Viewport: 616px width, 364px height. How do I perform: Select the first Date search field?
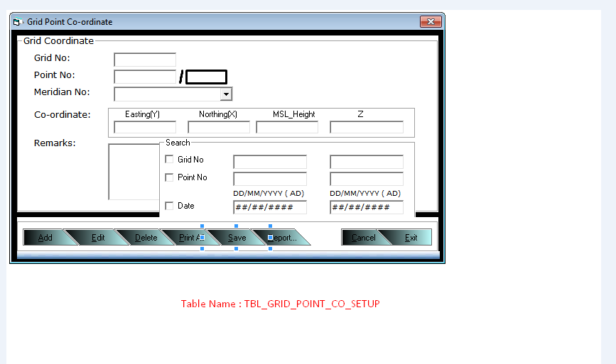pos(270,207)
